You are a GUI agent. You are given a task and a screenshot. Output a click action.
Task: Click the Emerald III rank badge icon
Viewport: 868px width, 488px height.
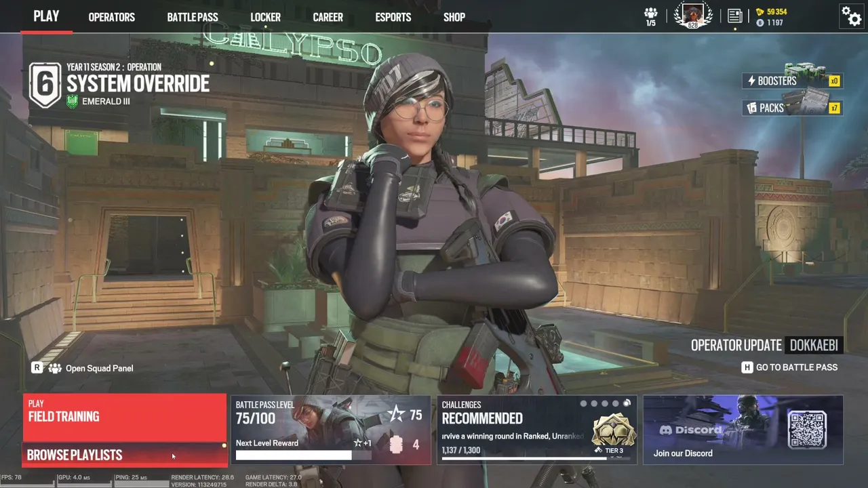tap(73, 102)
